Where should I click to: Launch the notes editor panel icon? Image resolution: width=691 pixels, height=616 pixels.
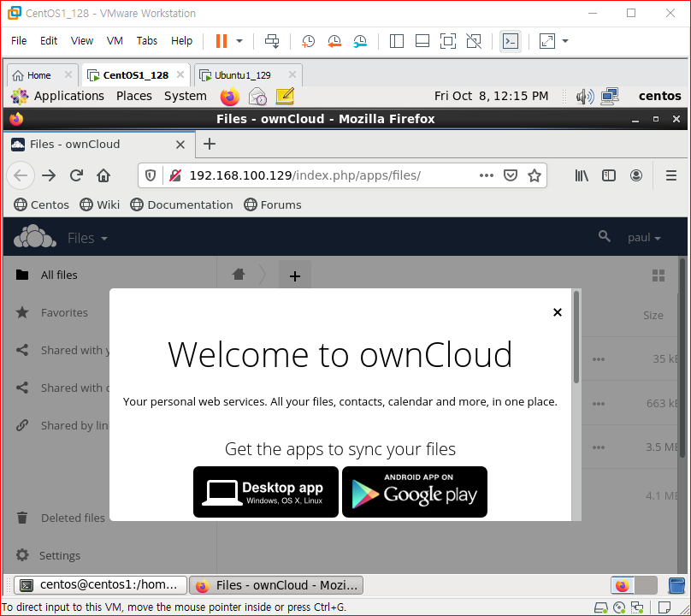click(285, 96)
